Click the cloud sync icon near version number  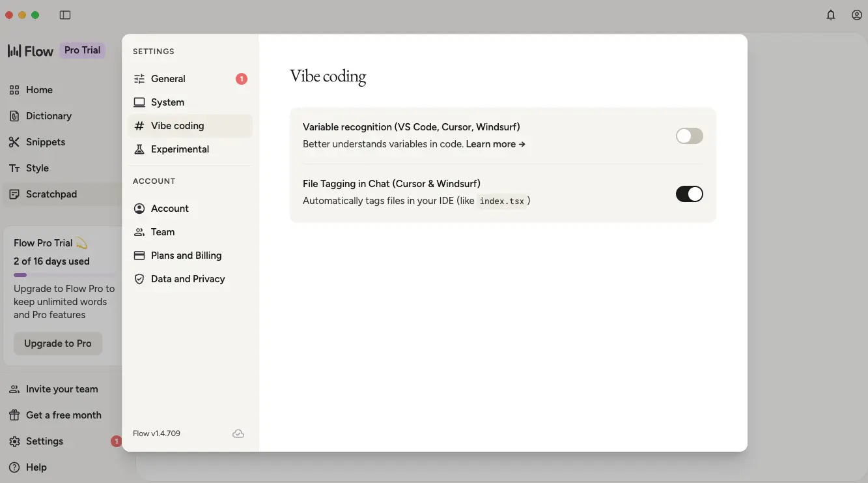point(238,433)
